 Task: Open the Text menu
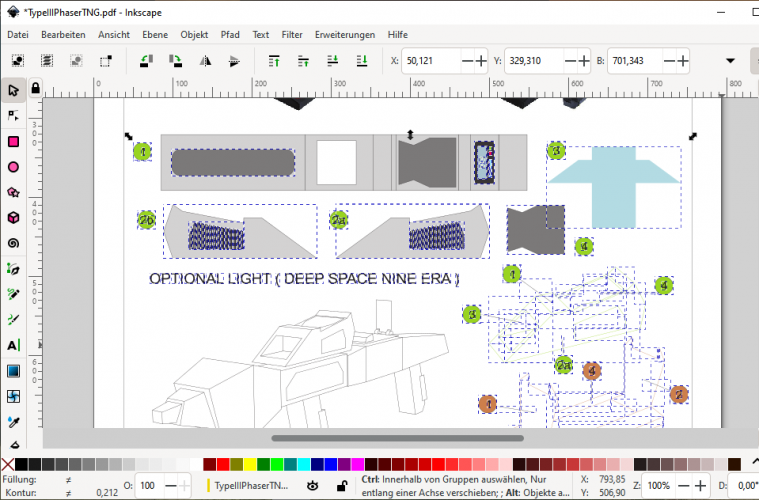pyautogui.click(x=260, y=35)
